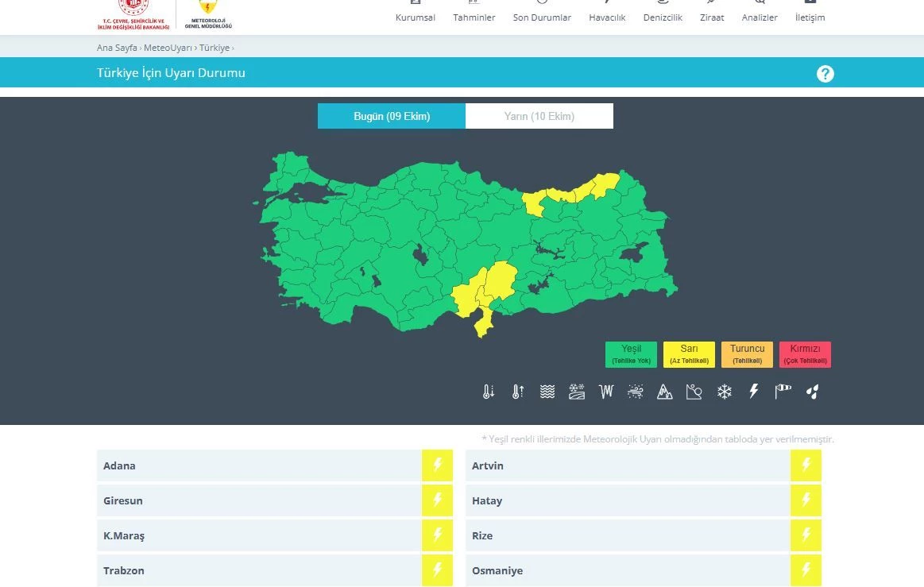Select the Bugün (09 Ekim) tab

(392, 116)
